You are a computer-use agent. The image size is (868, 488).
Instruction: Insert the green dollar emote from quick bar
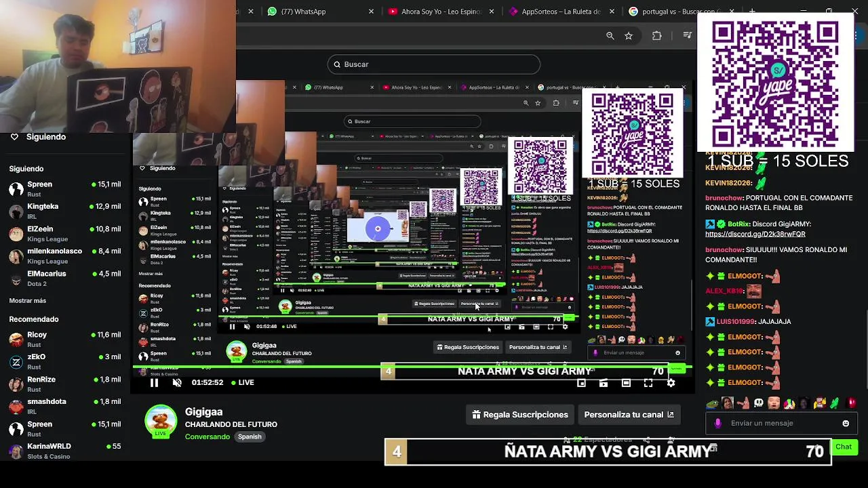point(835,403)
